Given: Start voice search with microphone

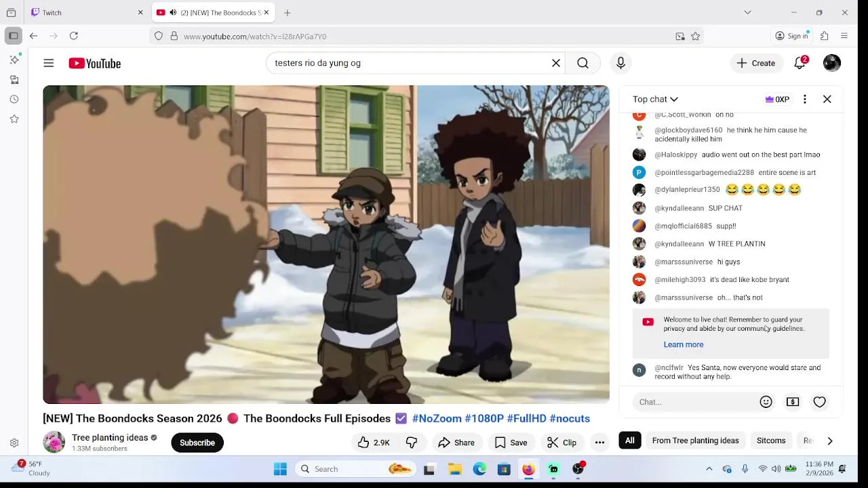Looking at the screenshot, I should 620,63.
